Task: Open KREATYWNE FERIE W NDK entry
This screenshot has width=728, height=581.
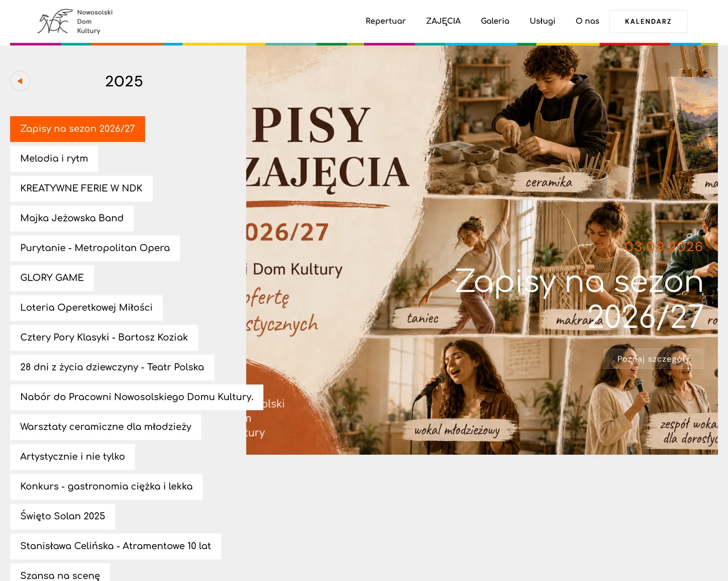Action: point(81,188)
